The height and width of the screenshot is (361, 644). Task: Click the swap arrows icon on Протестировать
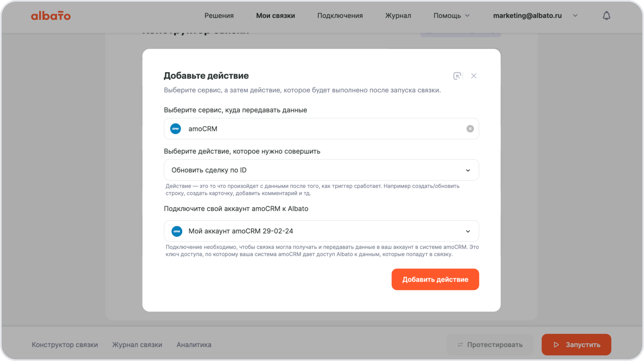(x=460, y=345)
